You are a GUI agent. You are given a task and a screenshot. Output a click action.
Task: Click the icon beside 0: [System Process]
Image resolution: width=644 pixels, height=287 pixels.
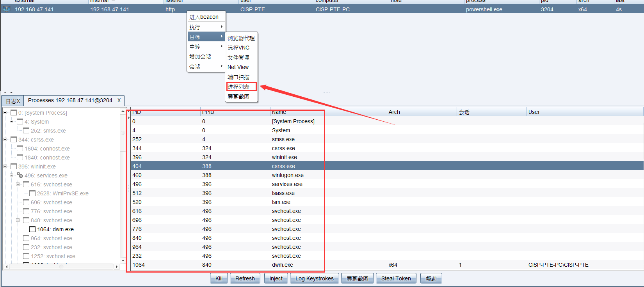click(x=14, y=113)
